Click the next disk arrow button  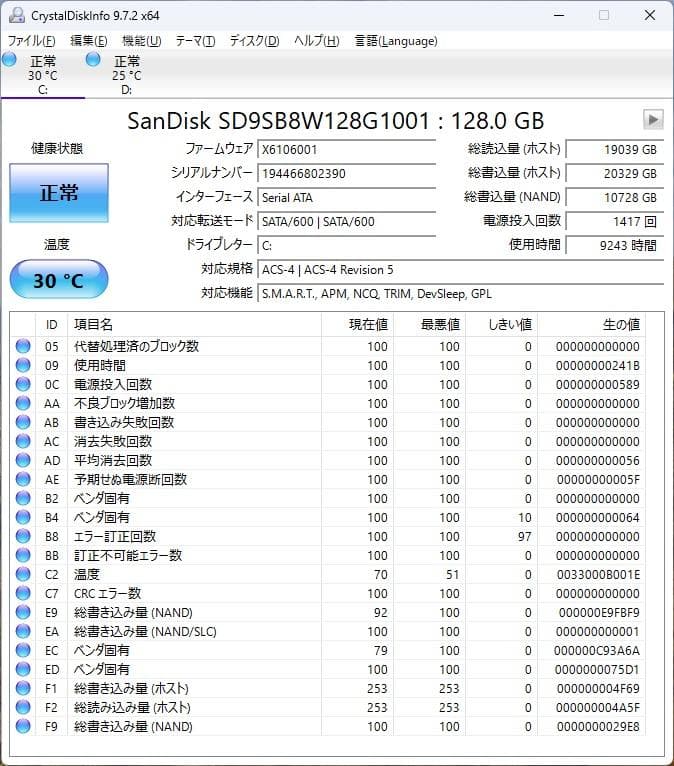653,119
